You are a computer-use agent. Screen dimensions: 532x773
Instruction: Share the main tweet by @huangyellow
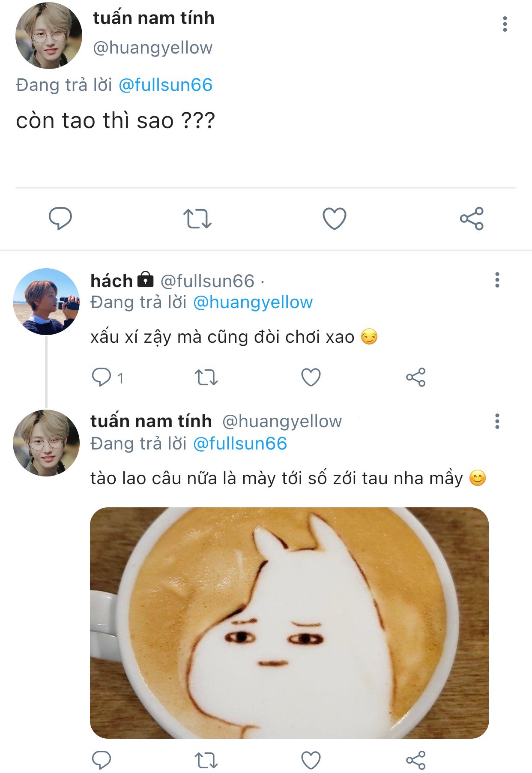(x=472, y=219)
